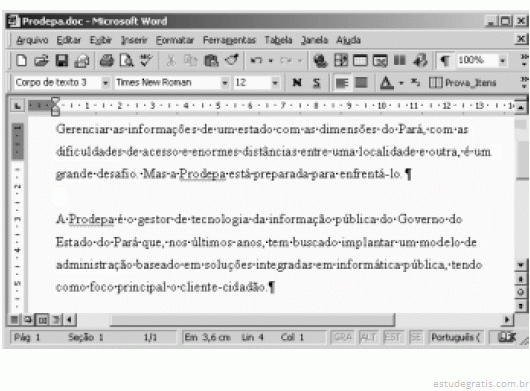Open a file with the Open folder icon
Image resolution: width=530 pixels, height=391 pixels.
[42, 61]
